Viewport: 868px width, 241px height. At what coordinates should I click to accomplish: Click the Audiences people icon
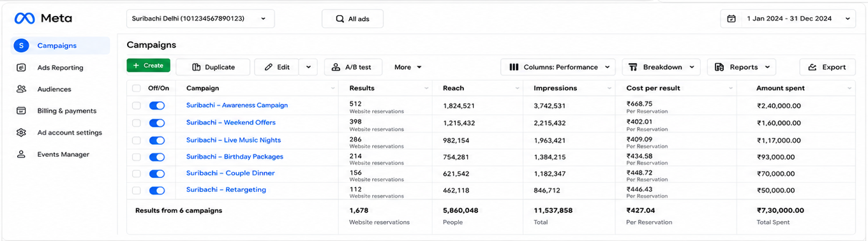pos(21,89)
